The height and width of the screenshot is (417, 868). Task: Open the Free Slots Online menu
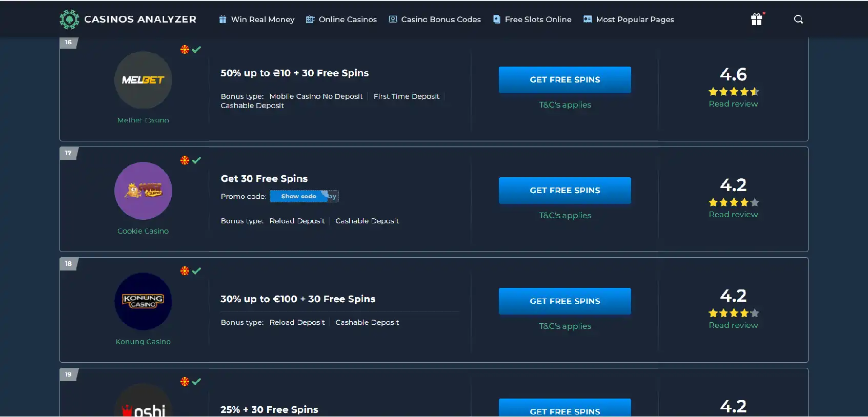(532, 19)
